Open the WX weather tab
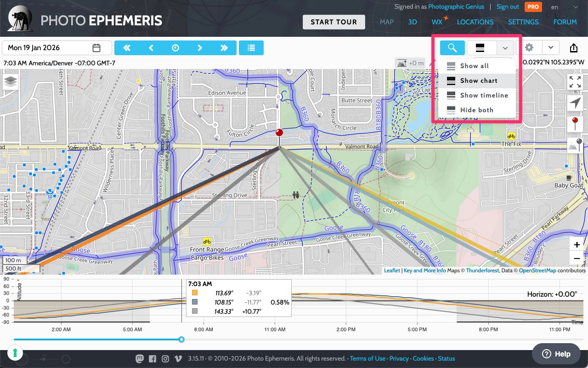 coord(437,22)
